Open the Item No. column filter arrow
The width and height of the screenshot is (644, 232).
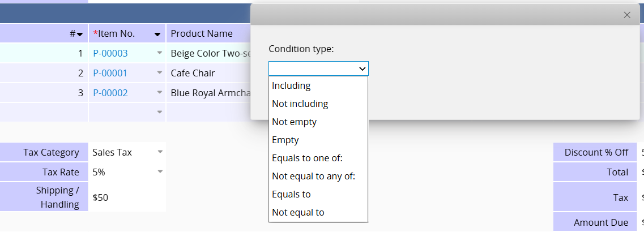(157, 35)
